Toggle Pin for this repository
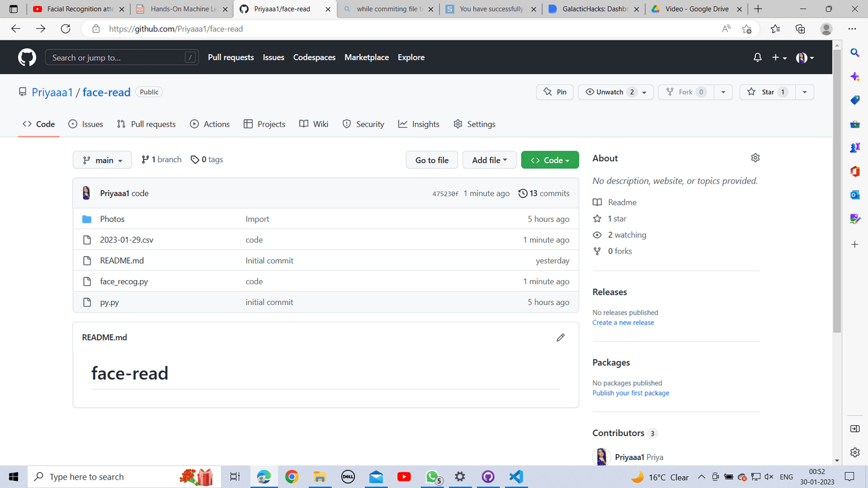Screen dimensions: 868x488 pyautogui.click(x=555, y=92)
